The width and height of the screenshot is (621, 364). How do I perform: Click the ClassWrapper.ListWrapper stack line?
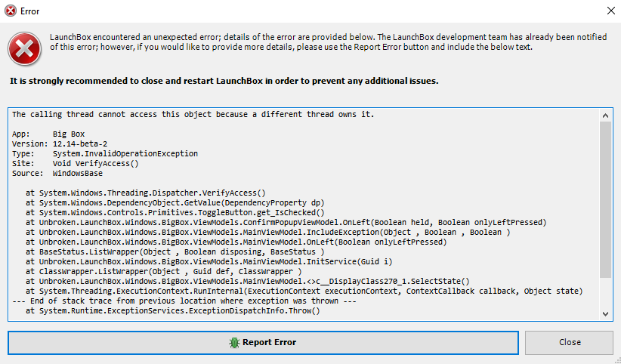tap(164, 271)
